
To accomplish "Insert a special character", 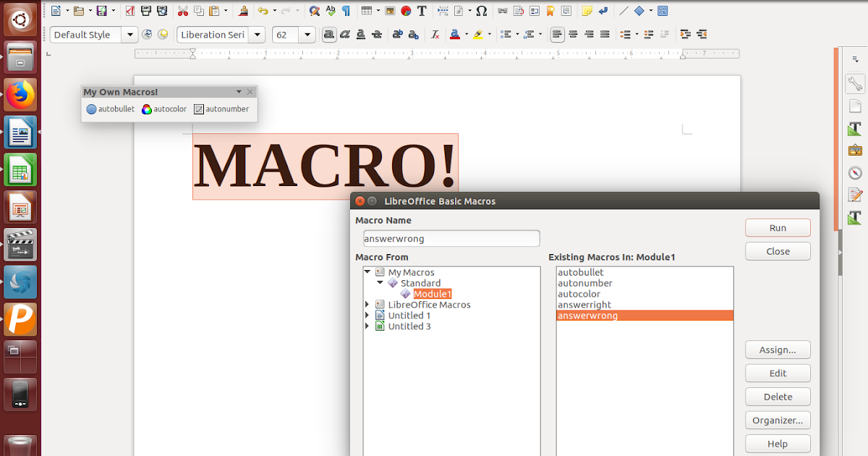I will pos(481,11).
